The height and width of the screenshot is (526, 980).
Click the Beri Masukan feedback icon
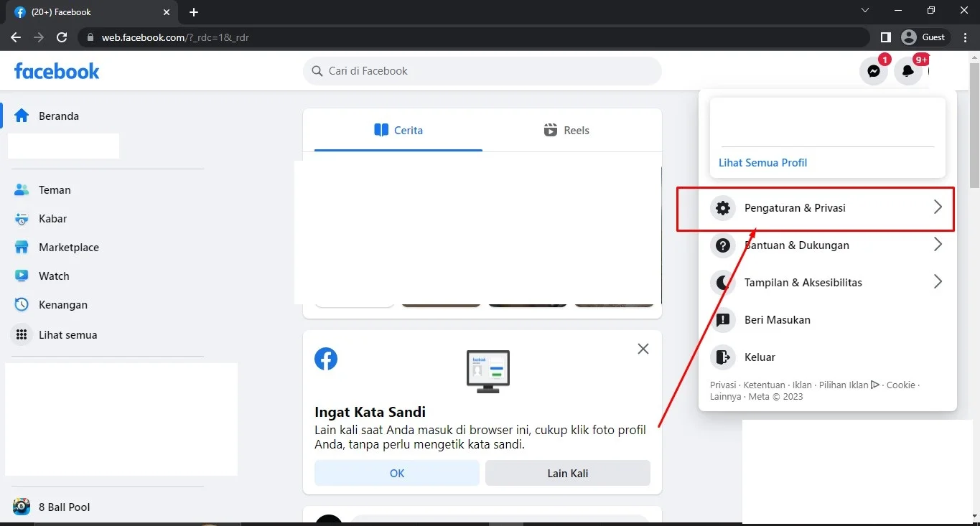pos(723,320)
